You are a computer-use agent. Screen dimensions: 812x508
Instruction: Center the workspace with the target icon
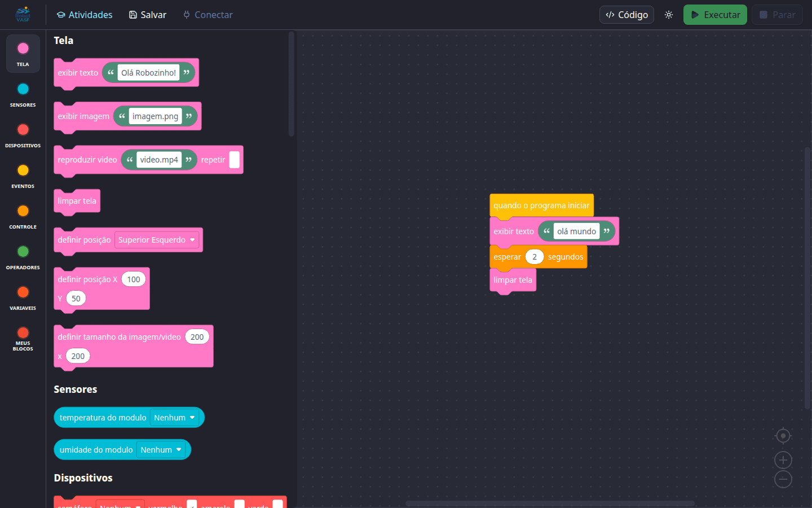pyautogui.click(x=783, y=436)
